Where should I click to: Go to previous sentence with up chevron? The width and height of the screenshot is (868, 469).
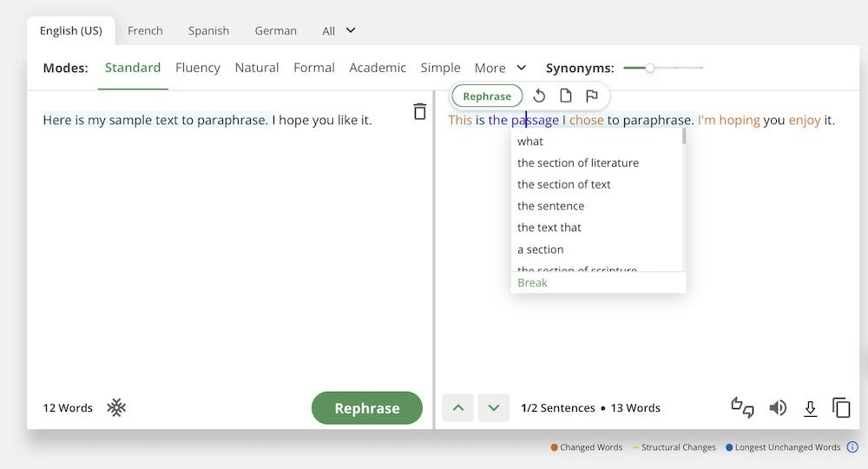[x=457, y=407]
